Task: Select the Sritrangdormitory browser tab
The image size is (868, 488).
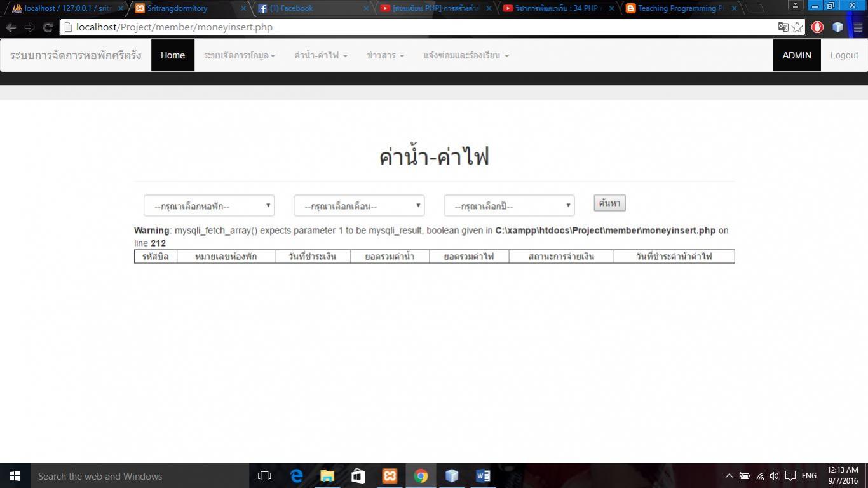Action: [x=189, y=8]
